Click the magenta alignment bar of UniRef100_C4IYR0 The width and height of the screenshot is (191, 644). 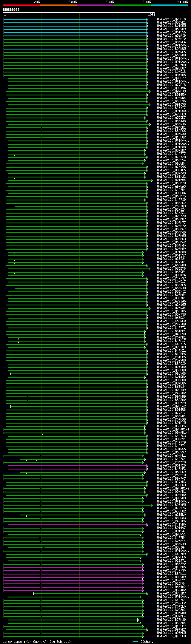point(78,525)
